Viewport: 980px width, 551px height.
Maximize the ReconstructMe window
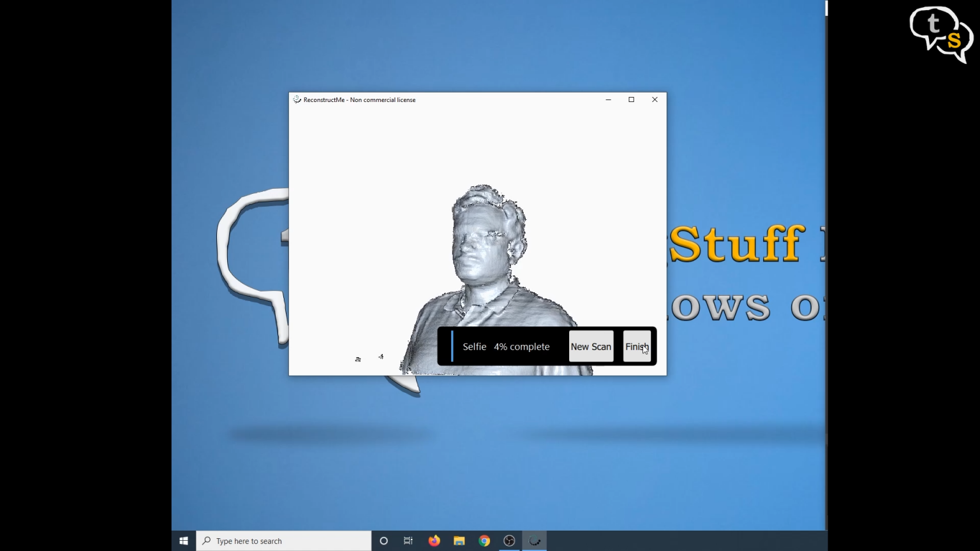(x=631, y=99)
